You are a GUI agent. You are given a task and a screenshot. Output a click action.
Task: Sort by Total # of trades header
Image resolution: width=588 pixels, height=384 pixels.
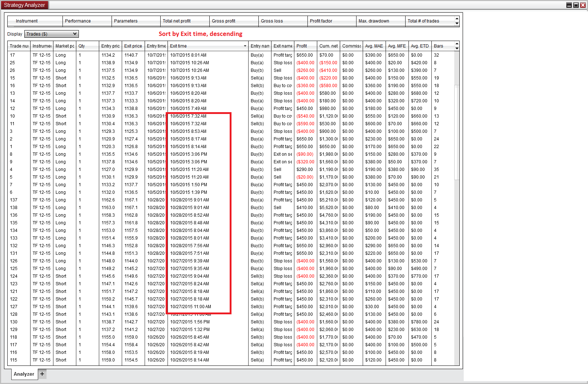[x=430, y=21]
